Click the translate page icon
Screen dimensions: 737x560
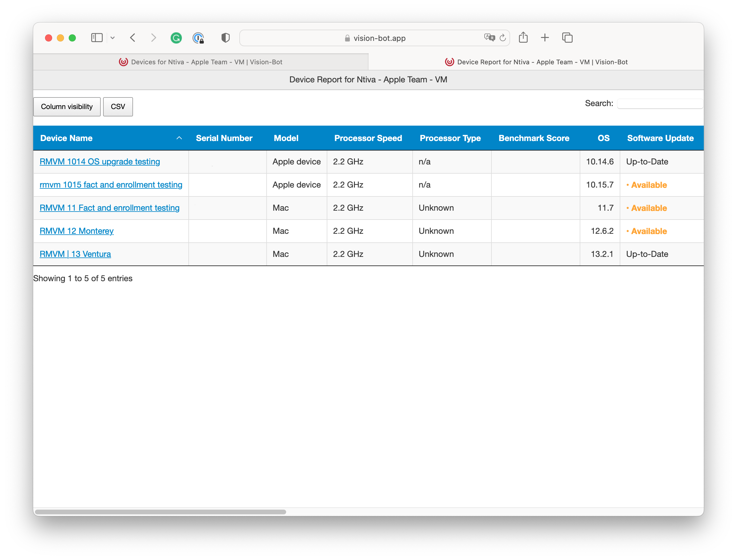[489, 38]
